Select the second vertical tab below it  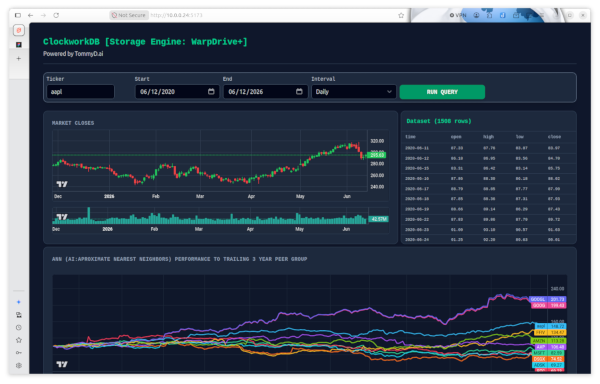(19, 45)
